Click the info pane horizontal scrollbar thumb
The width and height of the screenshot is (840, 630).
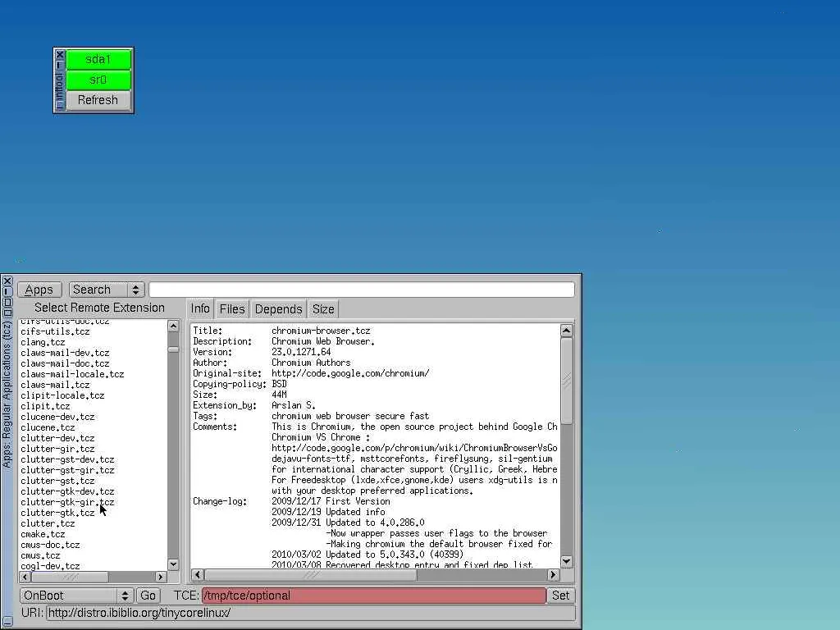(310, 575)
